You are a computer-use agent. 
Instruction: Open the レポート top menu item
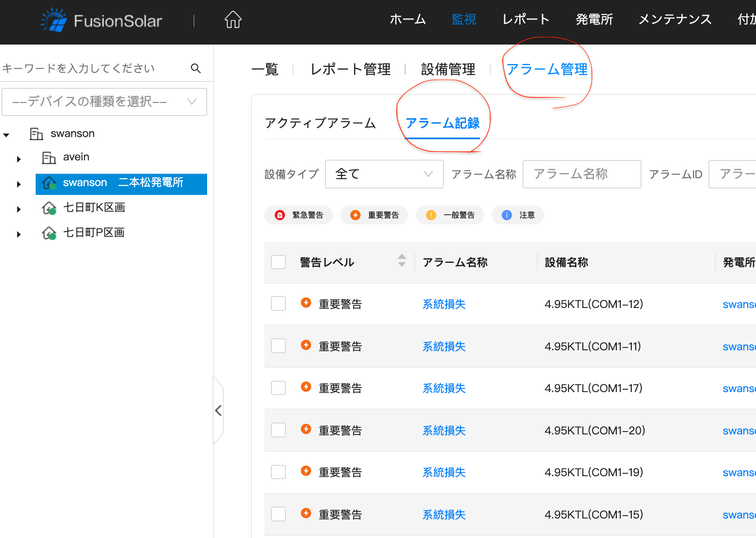coord(526,19)
